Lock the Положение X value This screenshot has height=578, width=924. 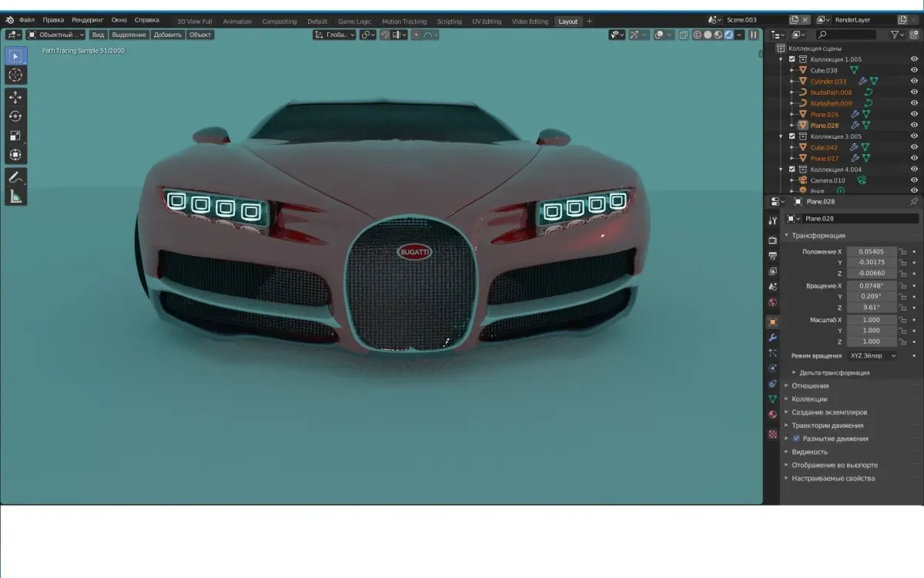point(902,251)
